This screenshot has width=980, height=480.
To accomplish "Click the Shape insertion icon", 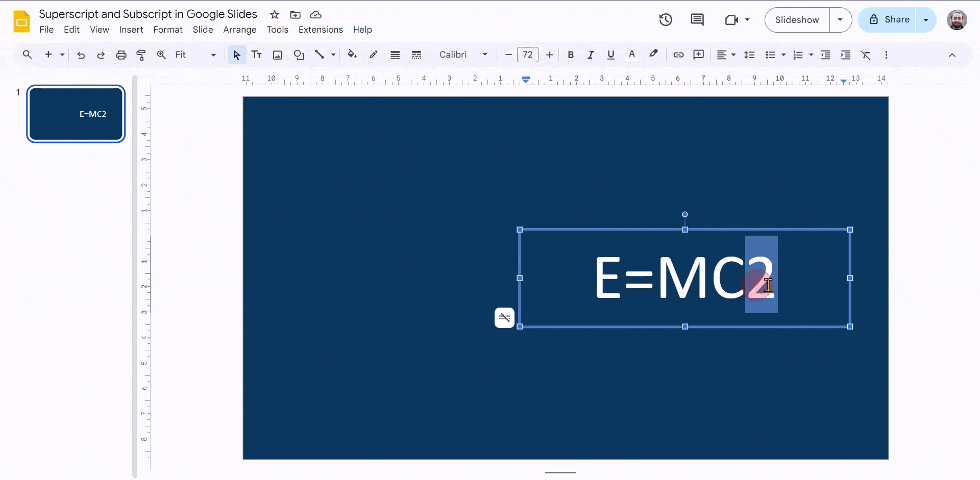I will pyautogui.click(x=299, y=55).
